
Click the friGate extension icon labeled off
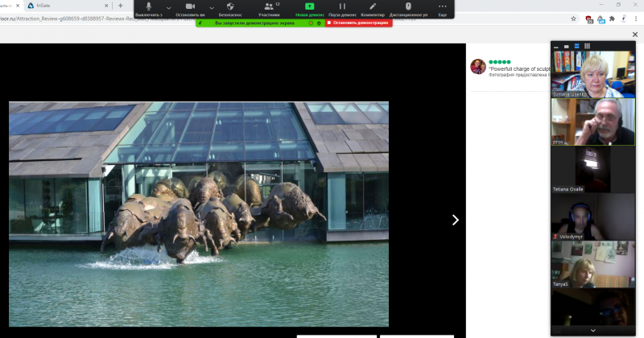[601, 19]
